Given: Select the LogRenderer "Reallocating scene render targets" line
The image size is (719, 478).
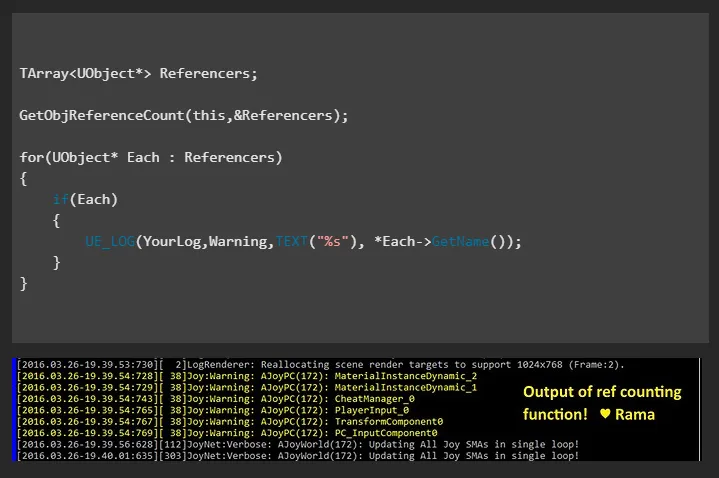Looking at the screenshot, I should pyautogui.click(x=321, y=365).
